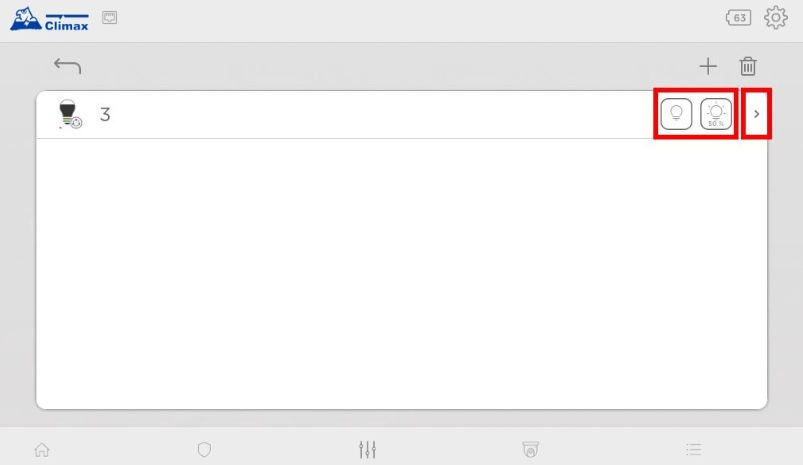The height and width of the screenshot is (465, 803).
Task: Open the Security shield tab
Action: (x=204, y=450)
